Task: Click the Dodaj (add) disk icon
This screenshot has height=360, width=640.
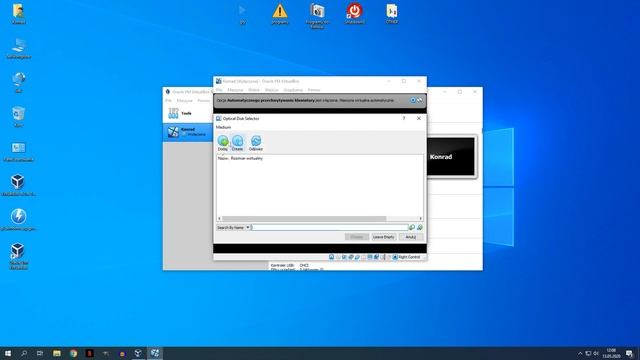Action: (x=223, y=143)
